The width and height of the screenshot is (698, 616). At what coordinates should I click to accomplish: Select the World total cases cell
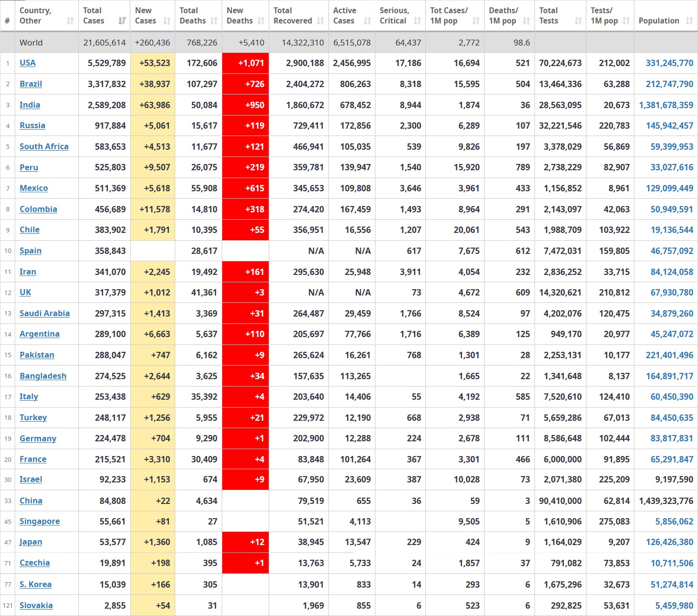(x=104, y=43)
